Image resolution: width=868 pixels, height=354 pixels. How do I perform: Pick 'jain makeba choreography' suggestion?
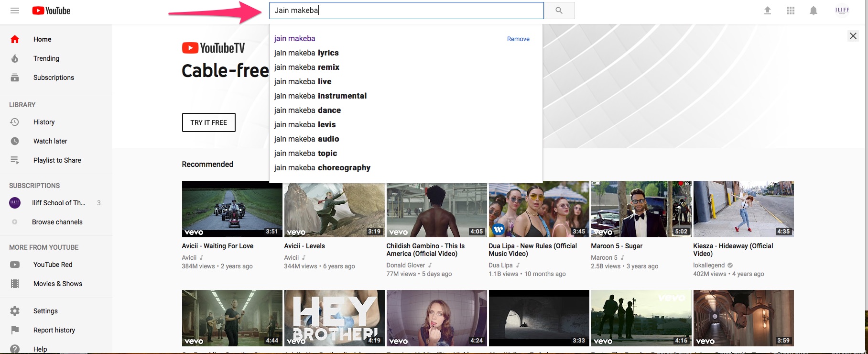(x=322, y=167)
